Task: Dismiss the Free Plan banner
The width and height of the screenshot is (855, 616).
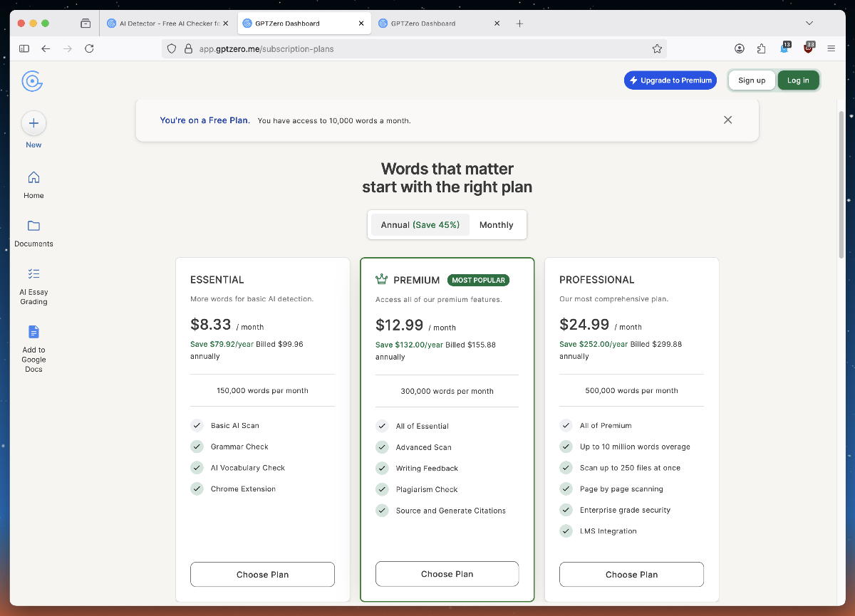Action: pyautogui.click(x=727, y=120)
